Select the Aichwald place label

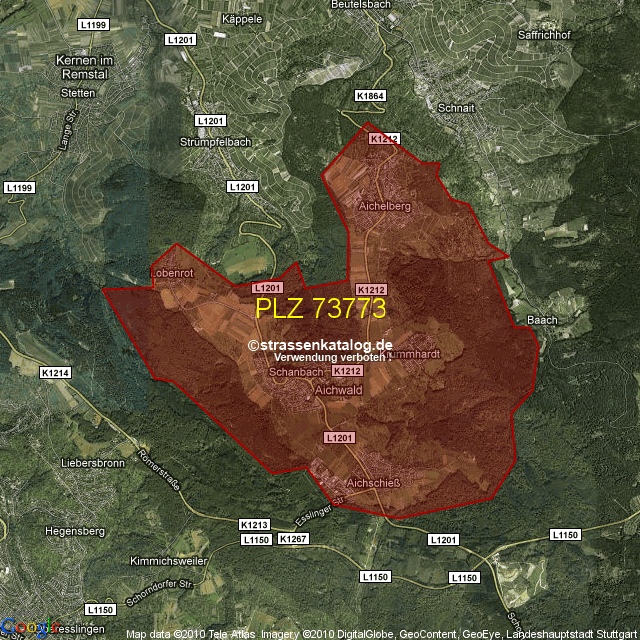point(338,392)
